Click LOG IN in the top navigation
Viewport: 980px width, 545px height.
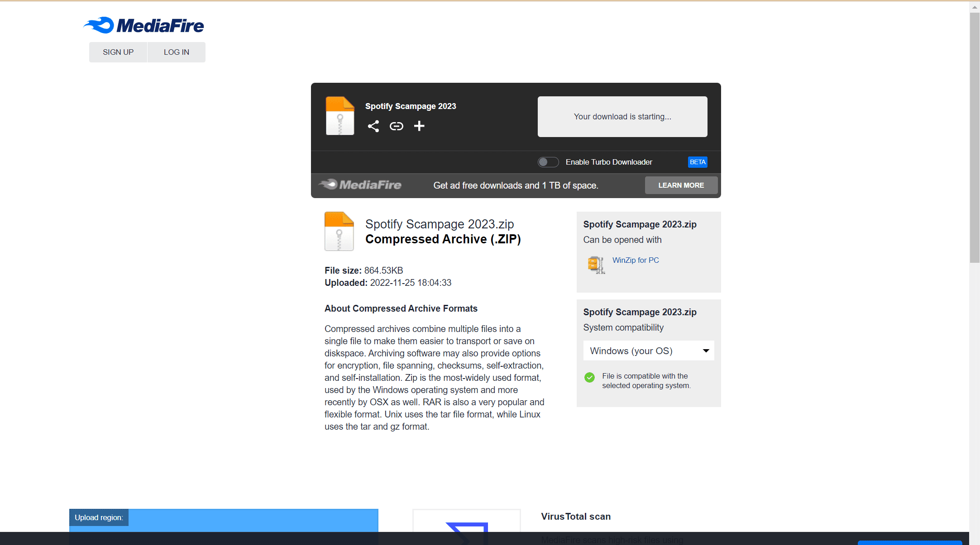177,52
